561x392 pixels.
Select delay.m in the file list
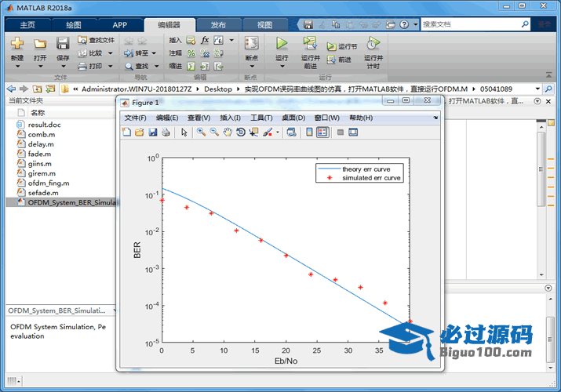click(x=41, y=144)
